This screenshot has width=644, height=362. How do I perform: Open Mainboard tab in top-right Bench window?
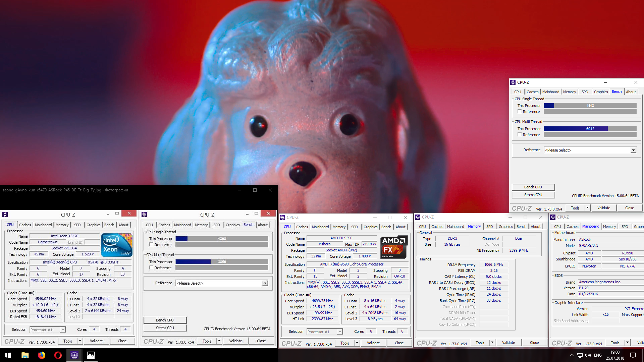point(551,92)
